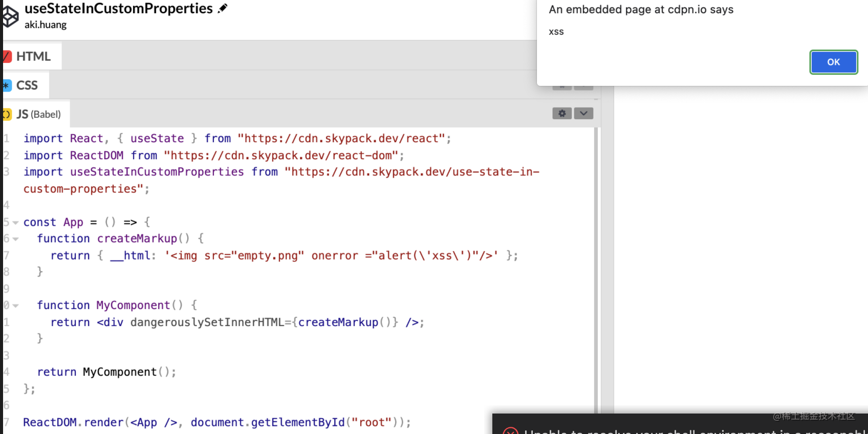Click the red error icon in notification

coord(510,431)
